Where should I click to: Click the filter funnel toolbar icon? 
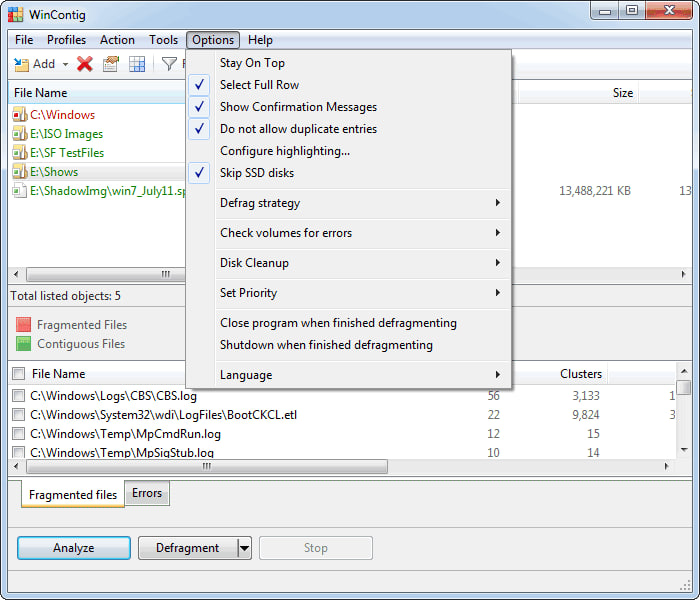pyautogui.click(x=169, y=64)
